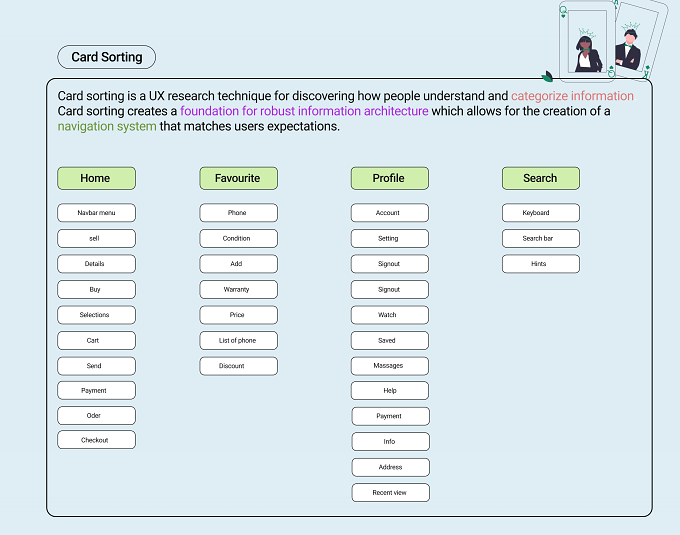Click the Condition card

pyautogui.click(x=239, y=238)
